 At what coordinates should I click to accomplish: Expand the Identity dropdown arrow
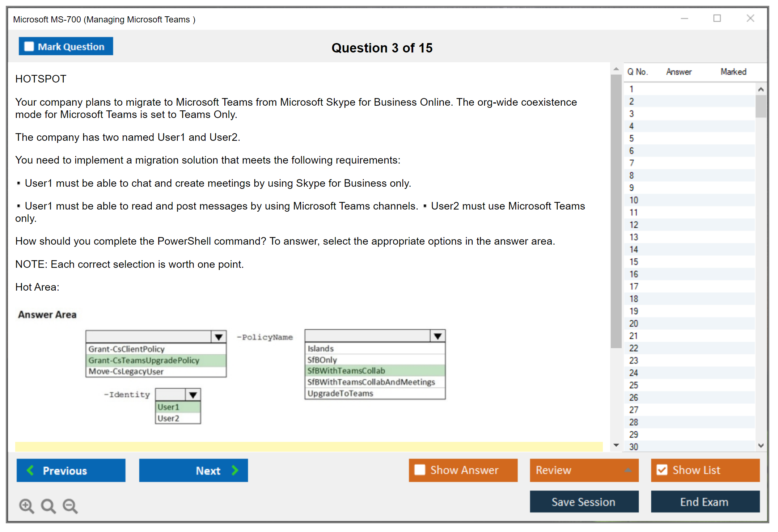pyautogui.click(x=193, y=394)
